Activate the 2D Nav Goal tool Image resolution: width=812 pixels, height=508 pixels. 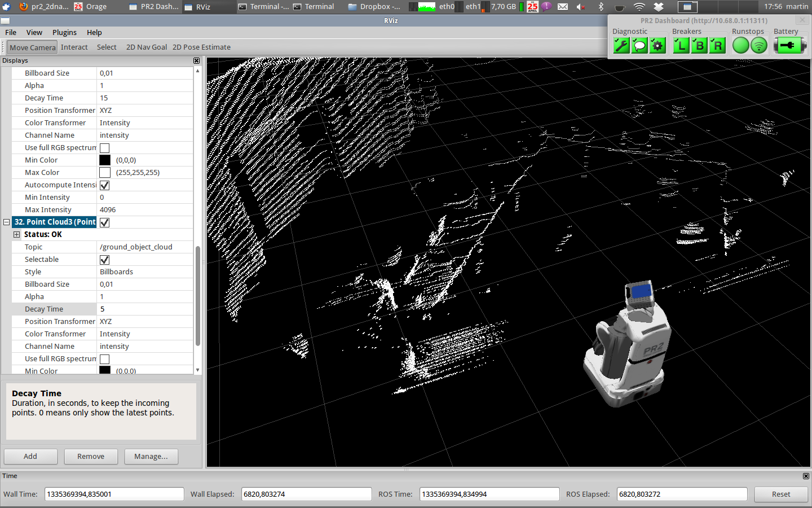(147, 47)
